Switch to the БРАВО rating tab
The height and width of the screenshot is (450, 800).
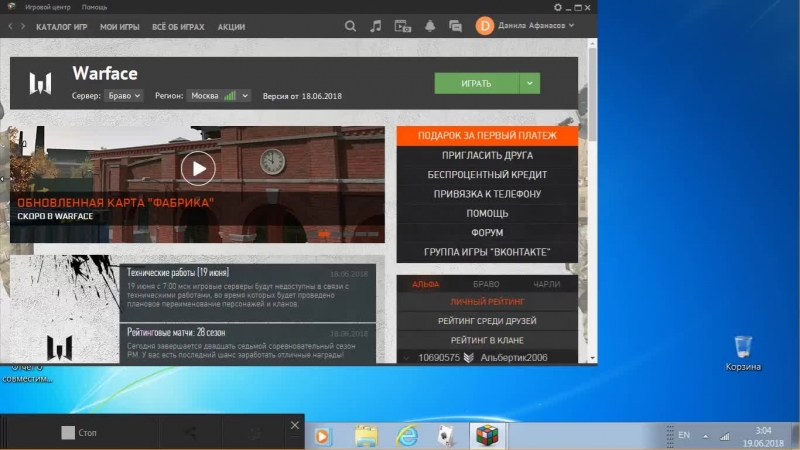click(x=486, y=284)
